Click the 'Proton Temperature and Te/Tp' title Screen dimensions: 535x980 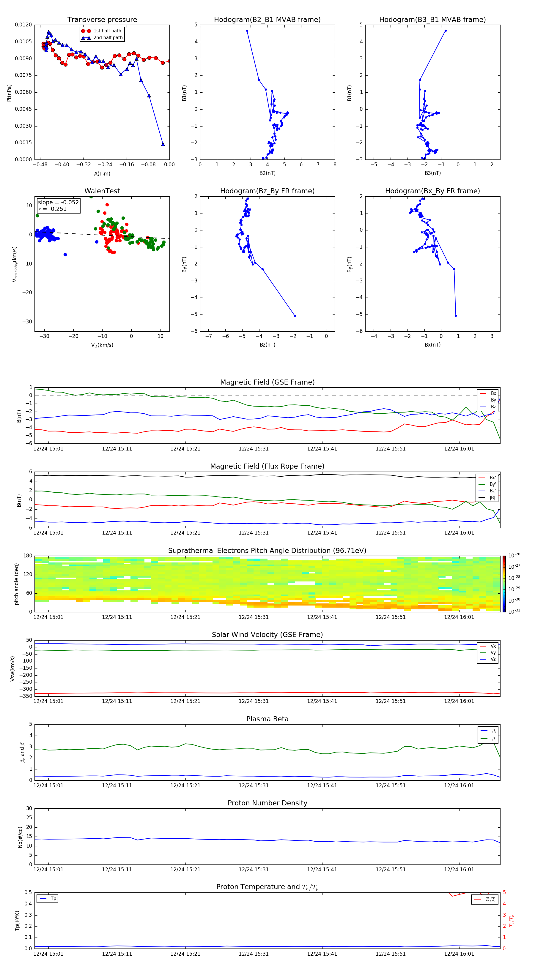267,887
